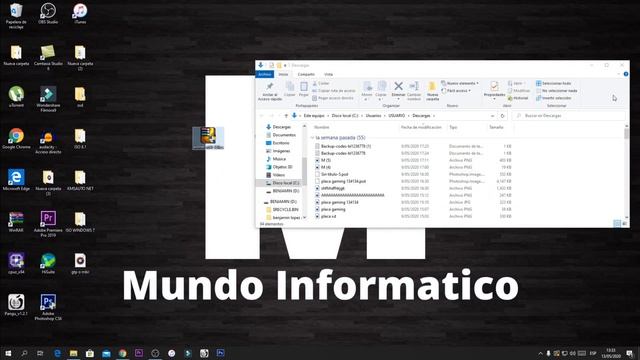Click the Buscar en Descargas search box

568,116
